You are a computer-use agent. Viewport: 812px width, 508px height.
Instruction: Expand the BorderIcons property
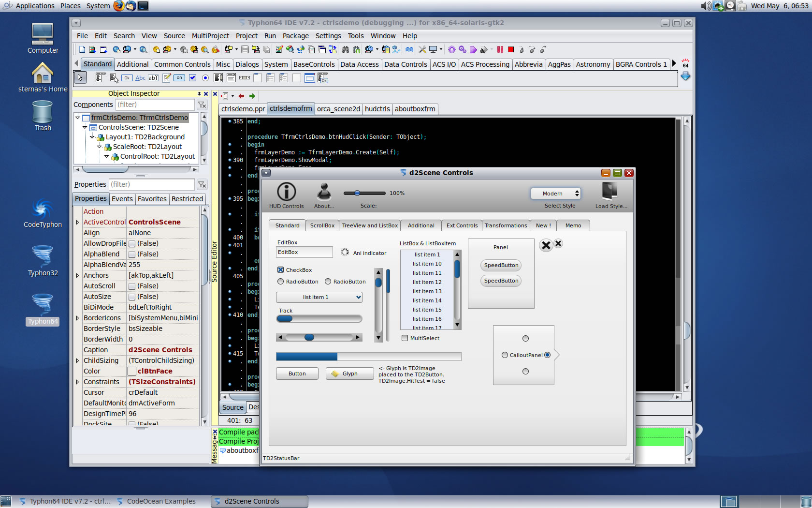pyautogui.click(x=77, y=318)
